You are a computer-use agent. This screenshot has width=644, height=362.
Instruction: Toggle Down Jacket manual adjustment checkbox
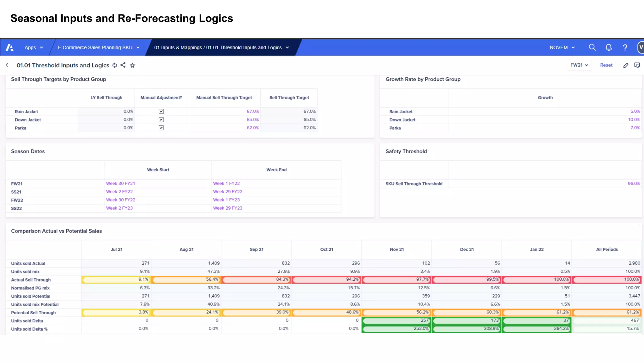click(161, 120)
